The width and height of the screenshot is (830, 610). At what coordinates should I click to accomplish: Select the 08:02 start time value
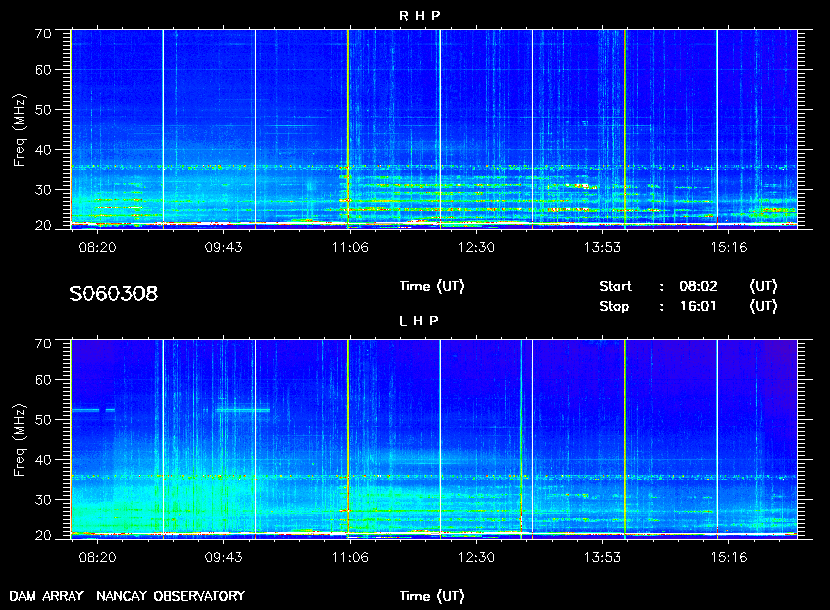pos(698,286)
